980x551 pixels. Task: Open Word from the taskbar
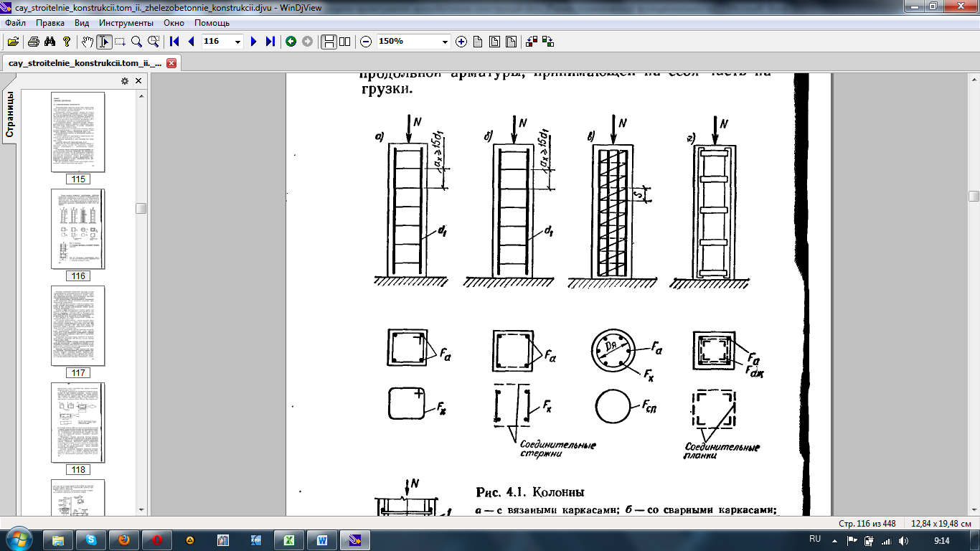tap(322, 540)
